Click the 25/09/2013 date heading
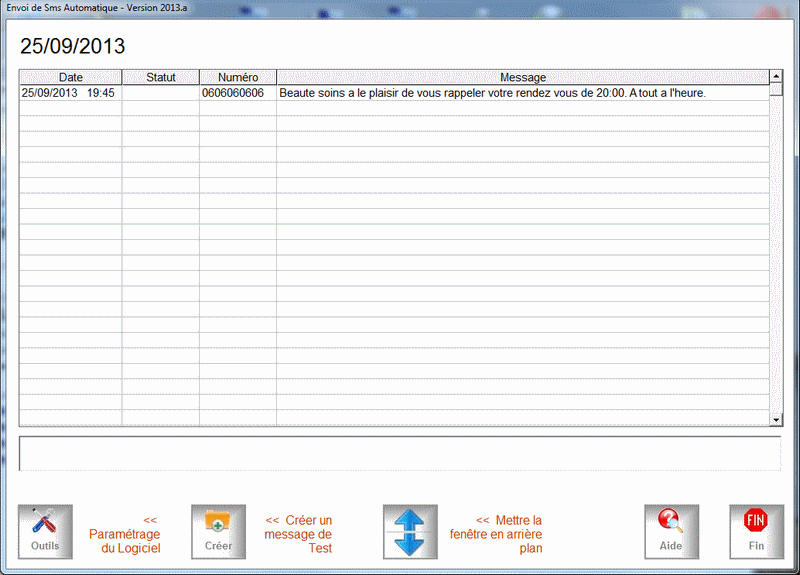This screenshot has width=800, height=575. 72,46
